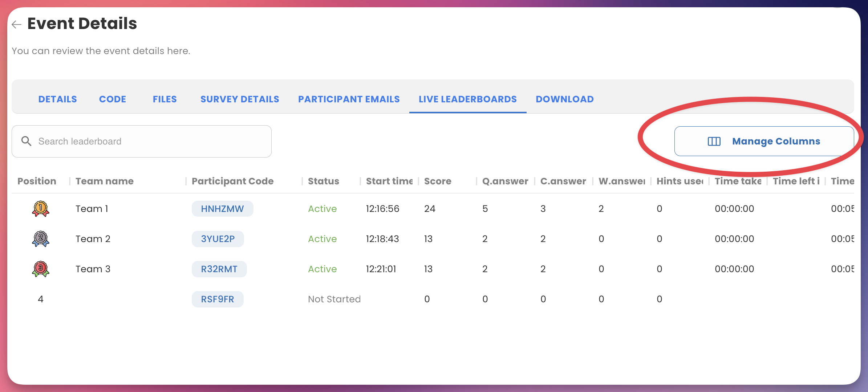Open the Files tab
The width and height of the screenshot is (868, 392).
tap(165, 99)
